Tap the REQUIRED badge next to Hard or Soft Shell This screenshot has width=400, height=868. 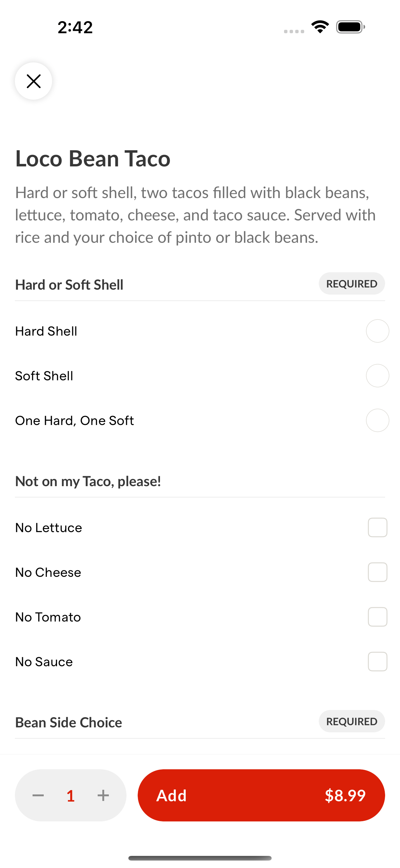click(352, 283)
